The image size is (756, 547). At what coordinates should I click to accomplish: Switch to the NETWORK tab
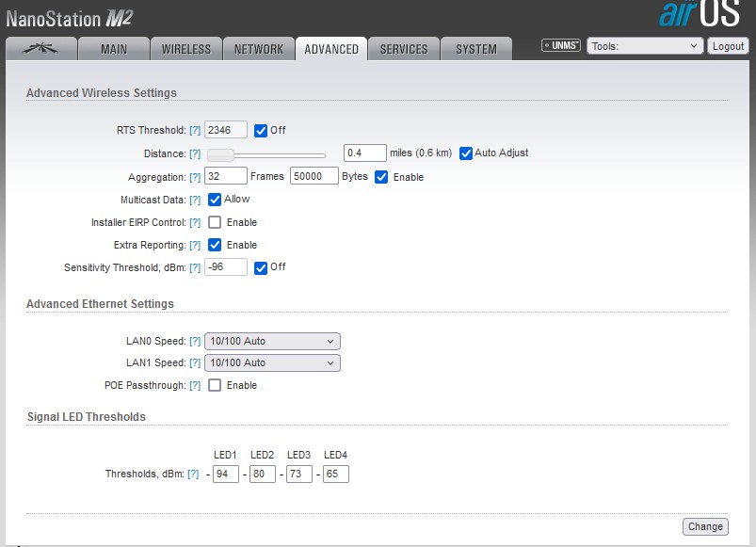pos(259,49)
